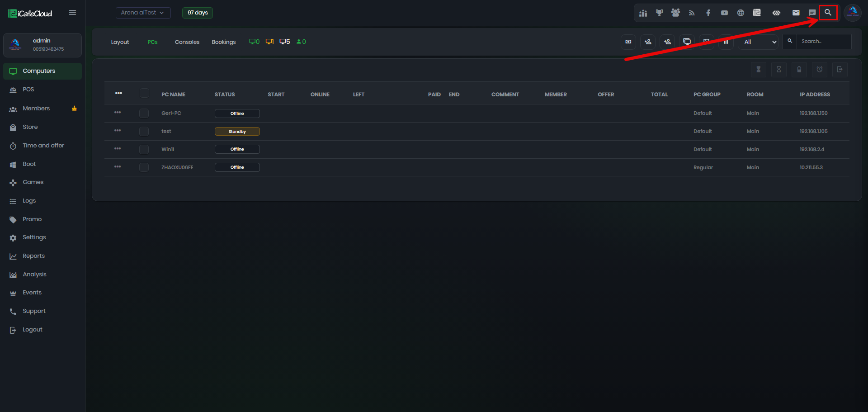Screen dimensions: 868x412
Task: Open the YouTube icon link
Action: click(724, 13)
